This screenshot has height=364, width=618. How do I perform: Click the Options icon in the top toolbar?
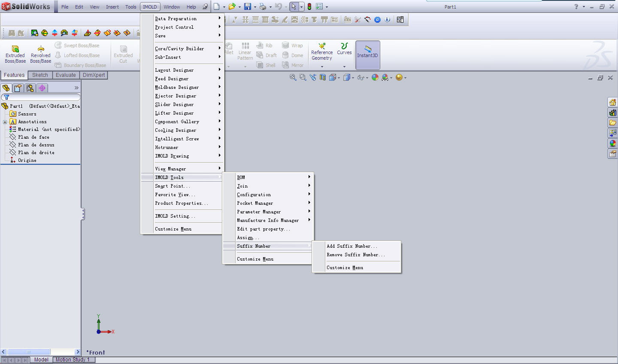pyautogui.click(x=319, y=6)
